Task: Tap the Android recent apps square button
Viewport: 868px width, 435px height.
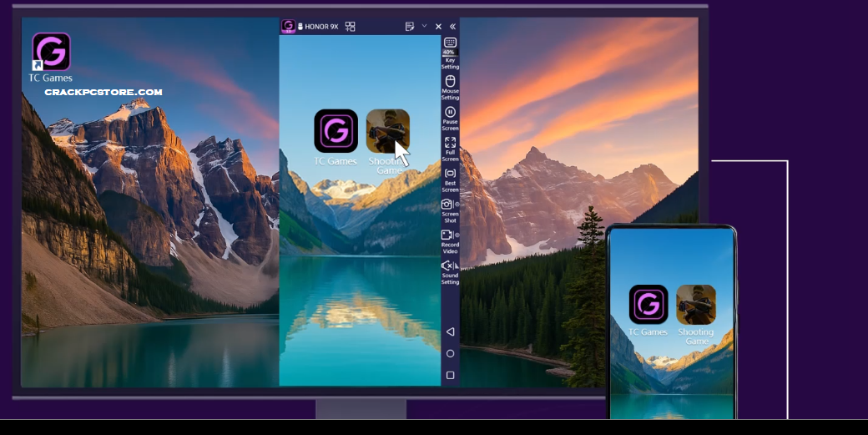Action: tap(450, 375)
